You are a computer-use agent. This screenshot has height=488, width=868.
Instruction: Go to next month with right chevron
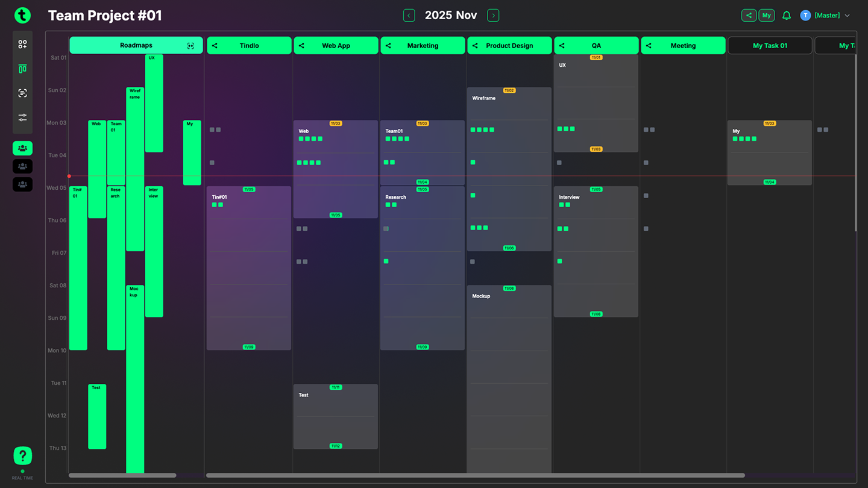pyautogui.click(x=492, y=16)
